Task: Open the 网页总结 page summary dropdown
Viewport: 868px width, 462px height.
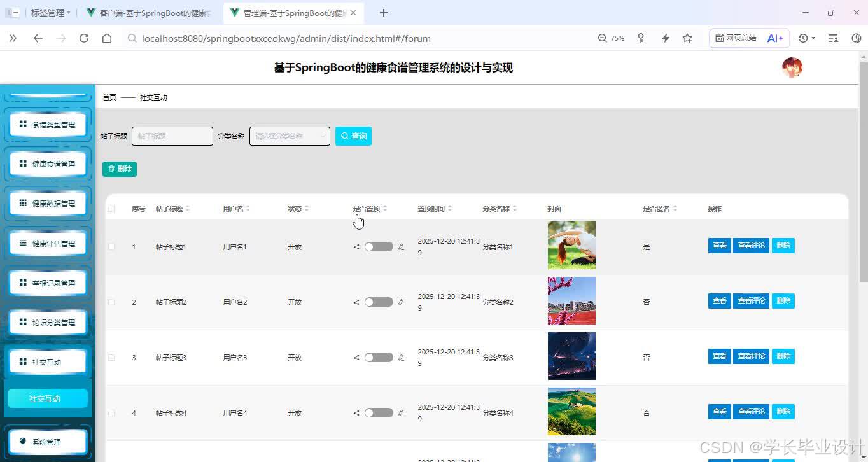Action: (x=736, y=38)
